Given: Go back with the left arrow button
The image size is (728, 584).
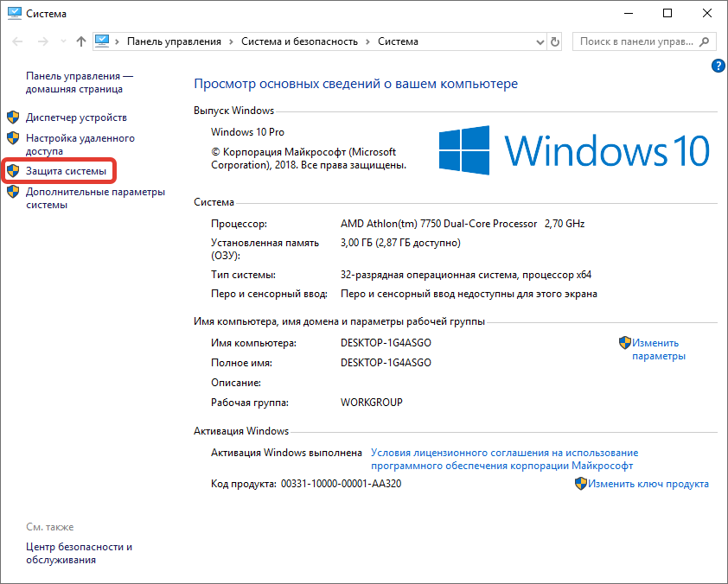Looking at the screenshot, I should click(19, 41).
